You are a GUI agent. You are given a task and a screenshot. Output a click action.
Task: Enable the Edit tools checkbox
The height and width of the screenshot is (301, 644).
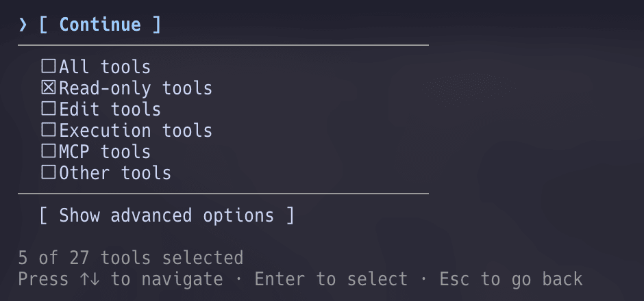coord(49,109)
